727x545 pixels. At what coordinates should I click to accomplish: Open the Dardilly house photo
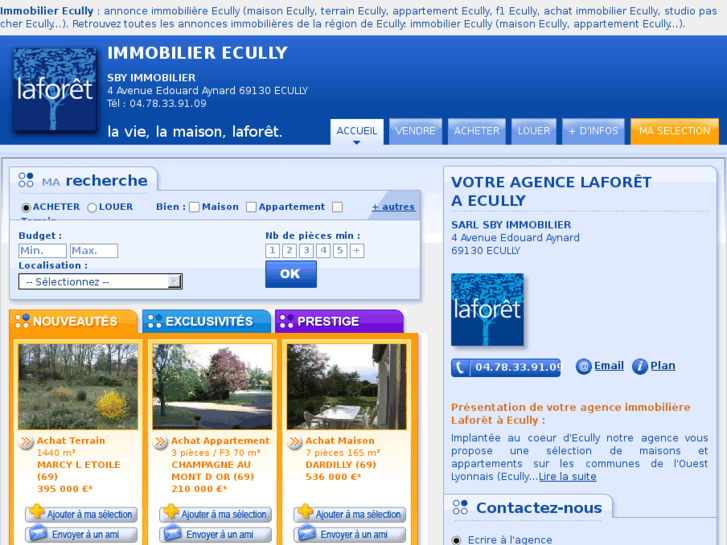click(x=346, y=386)
